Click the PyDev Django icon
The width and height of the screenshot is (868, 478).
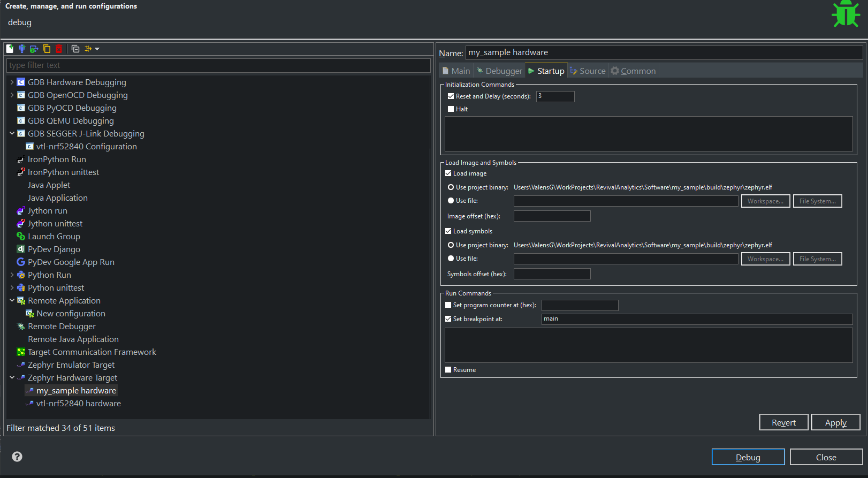(21, 249)
